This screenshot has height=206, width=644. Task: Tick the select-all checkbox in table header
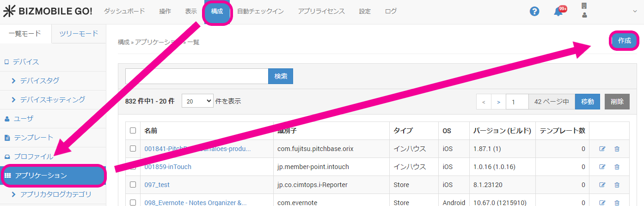(133, 131)
